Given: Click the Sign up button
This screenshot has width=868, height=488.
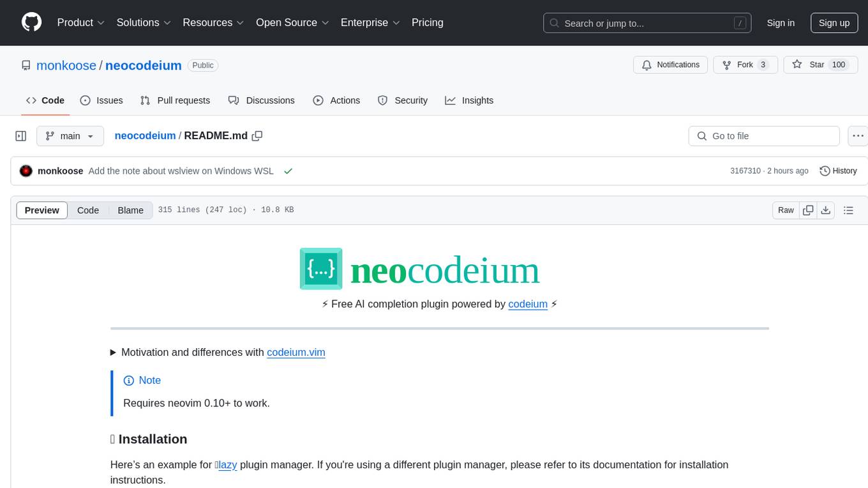Looking at the screenshot, I should click(x=834, y=23).
